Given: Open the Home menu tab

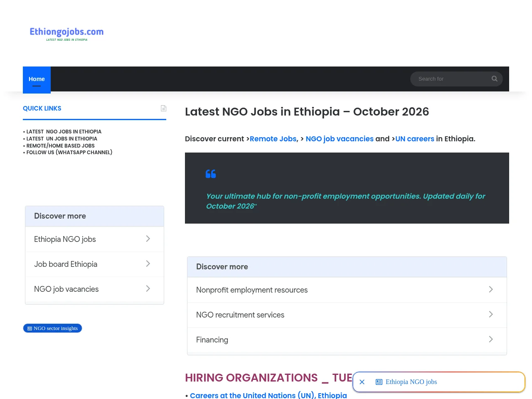Looking at the screenshot, I should [37, 79].
